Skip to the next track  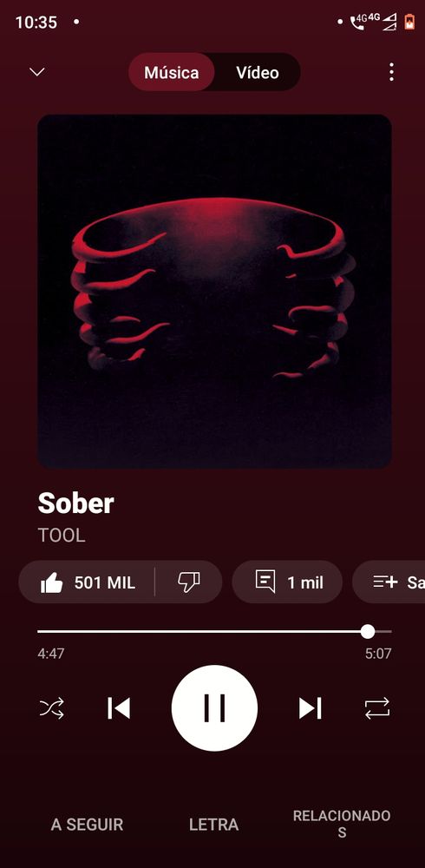tap(310, 708)
